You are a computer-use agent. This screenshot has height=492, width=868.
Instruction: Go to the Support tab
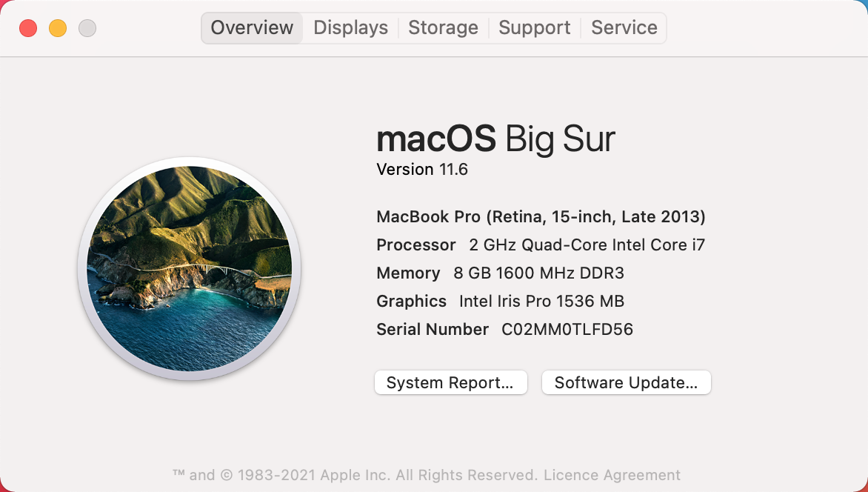(x=534, y=28)
